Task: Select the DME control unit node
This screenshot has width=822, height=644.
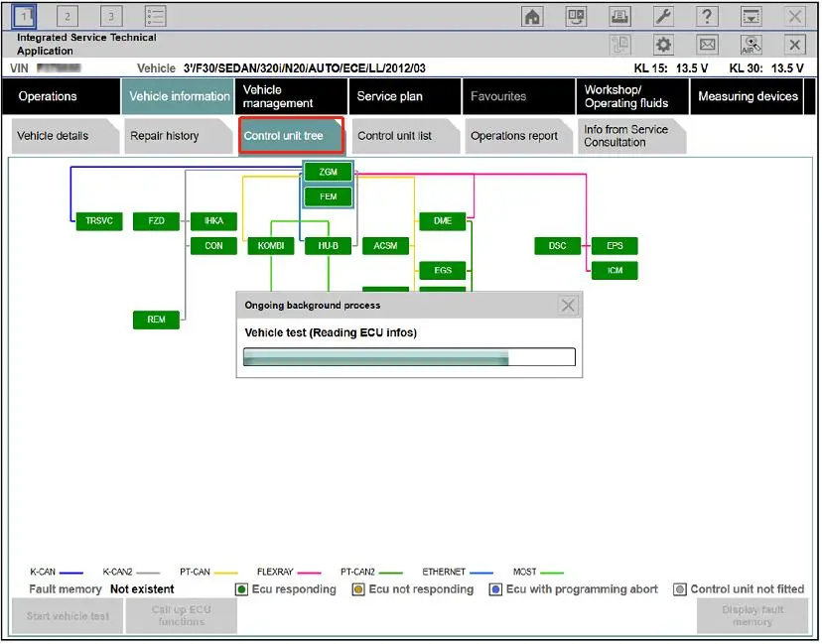Action: click(x=443, y=221)
